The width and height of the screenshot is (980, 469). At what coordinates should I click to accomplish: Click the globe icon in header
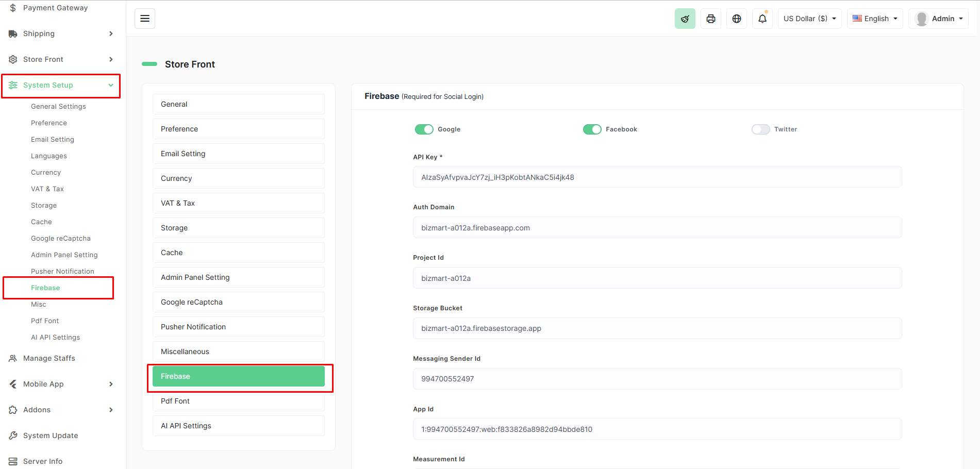736,19
